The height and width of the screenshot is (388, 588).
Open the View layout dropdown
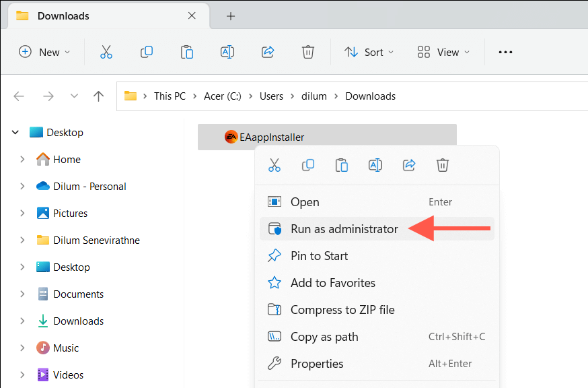click(443, 52)
